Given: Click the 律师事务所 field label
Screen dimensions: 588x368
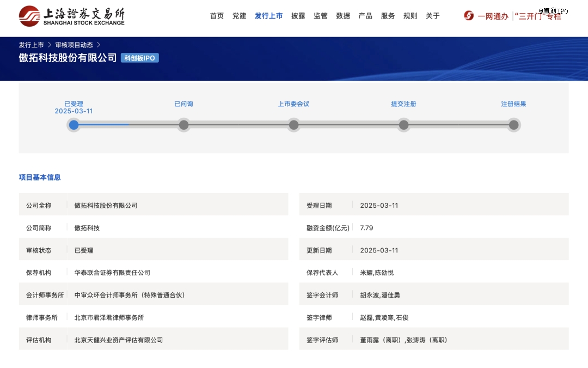Looking at the screenshot, I should 41,318.
